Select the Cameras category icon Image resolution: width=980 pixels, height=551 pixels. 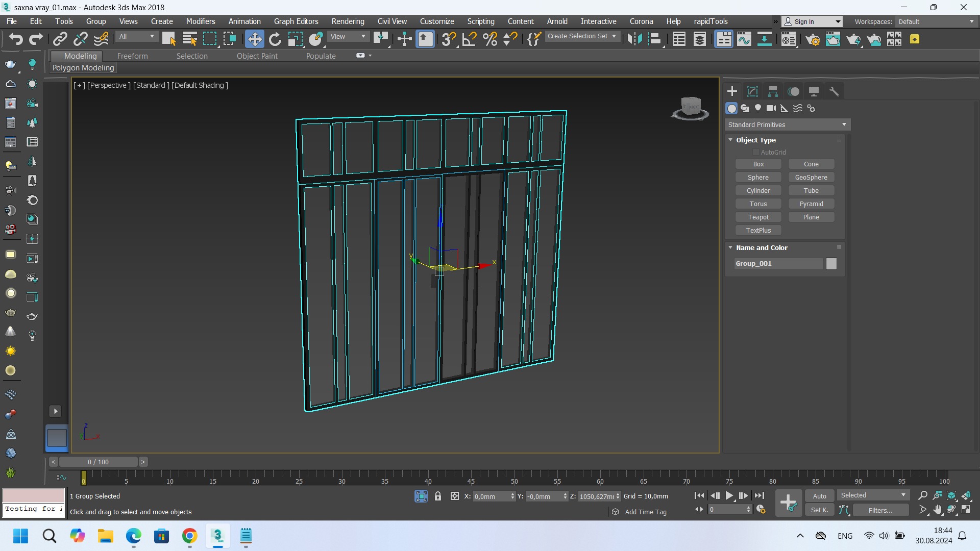(x=771, y=108)
